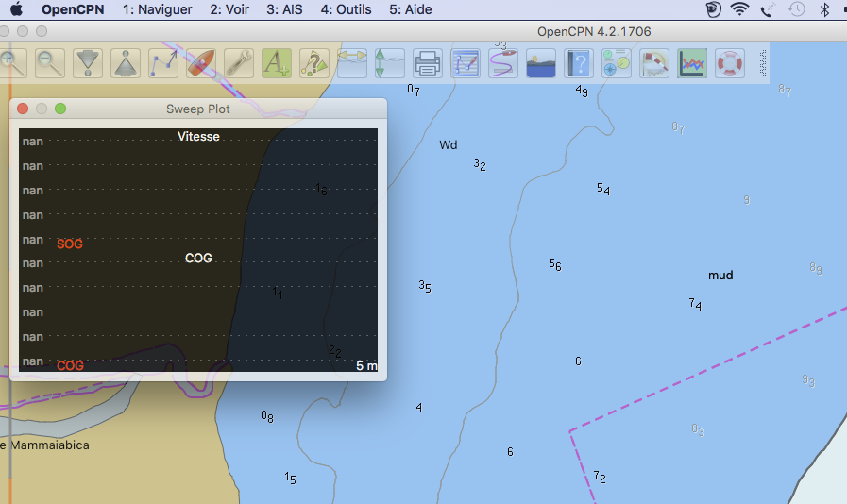Expand the '2: Voir' menu
The image size is (847, 504).
229,9
